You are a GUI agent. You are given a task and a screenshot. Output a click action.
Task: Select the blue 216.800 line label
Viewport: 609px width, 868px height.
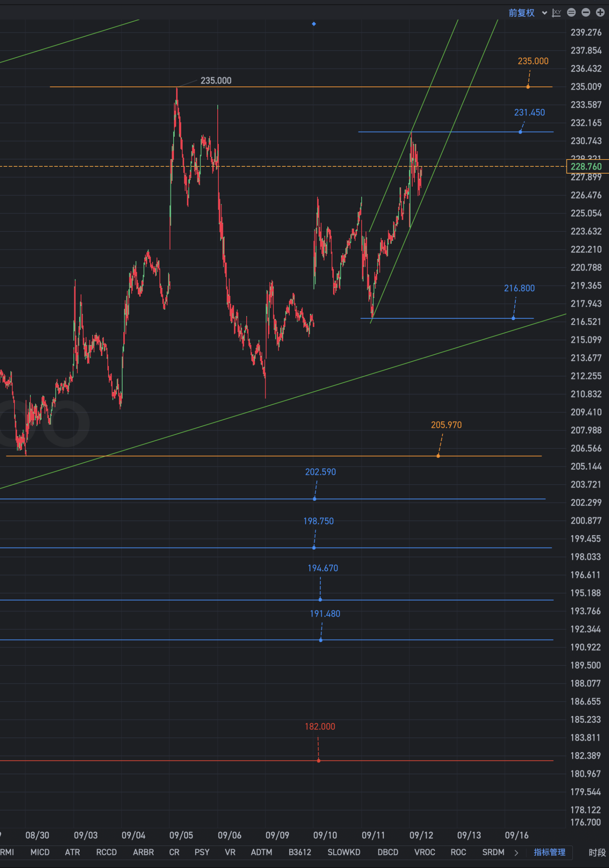point(519,289)
